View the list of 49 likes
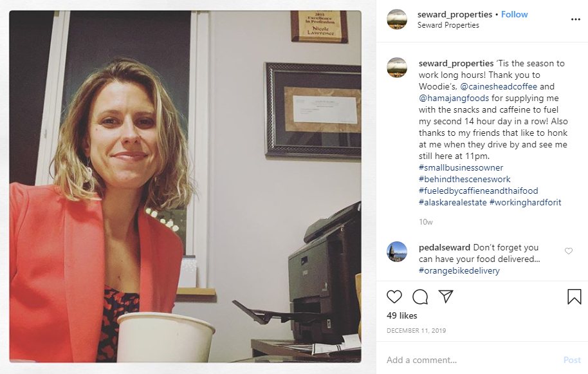This screenshot has height=374, width=588. (402, 316)
